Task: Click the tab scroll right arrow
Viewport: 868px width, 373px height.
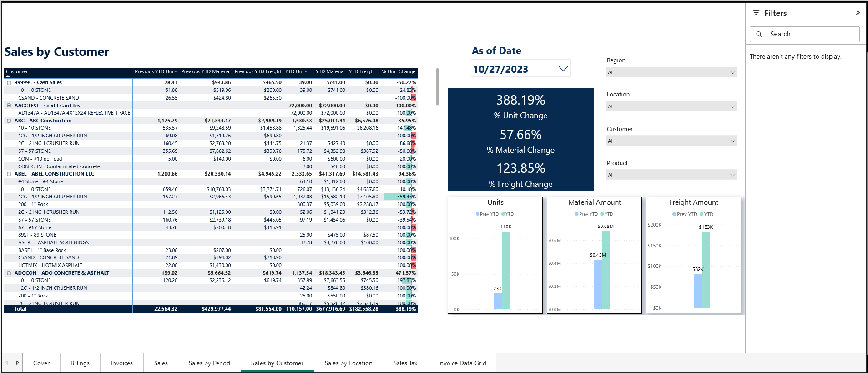Action: tap(17, 363)
